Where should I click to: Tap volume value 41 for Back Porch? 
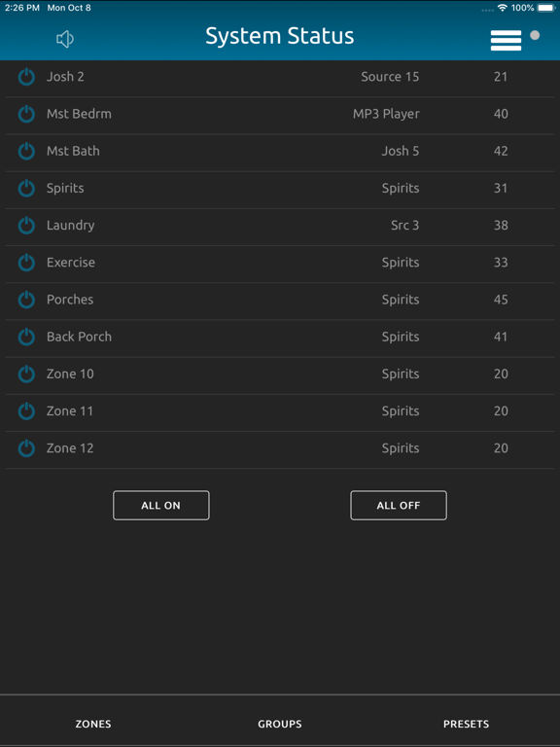click(x=501, y=337)
